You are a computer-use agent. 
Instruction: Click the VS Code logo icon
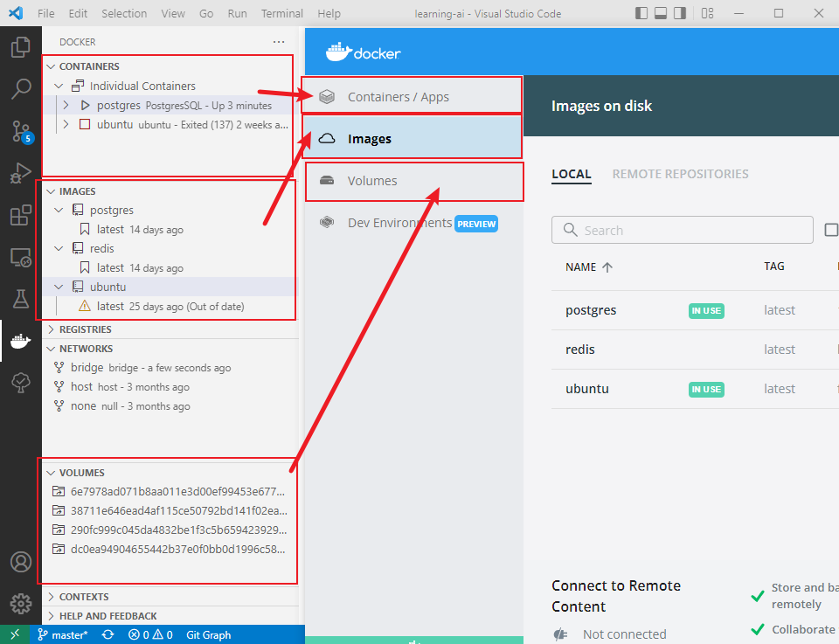pos(16,13)
